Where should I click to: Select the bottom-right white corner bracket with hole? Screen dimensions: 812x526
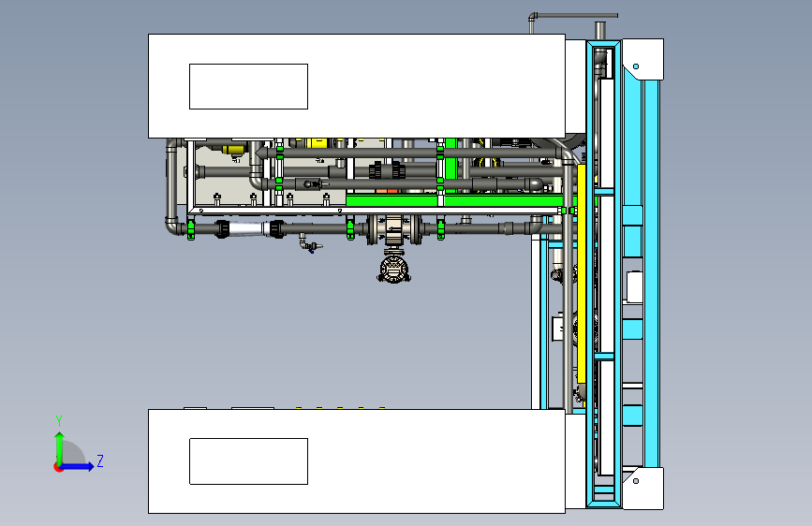click(x=642, y=488)
